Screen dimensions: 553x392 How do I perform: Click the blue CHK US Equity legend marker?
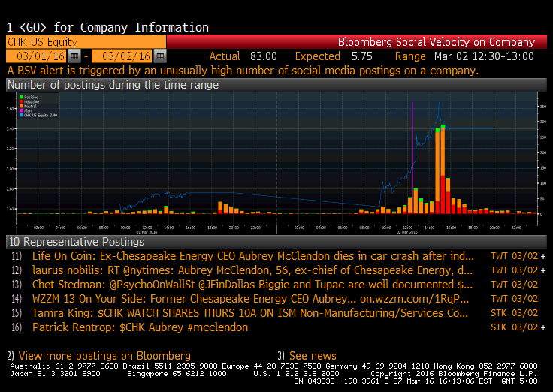(20, 116)
